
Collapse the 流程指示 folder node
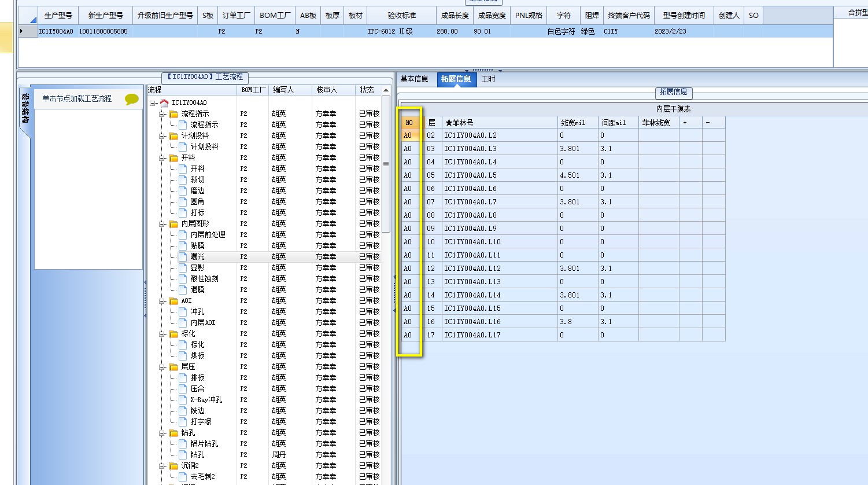(x=162, y=114)
